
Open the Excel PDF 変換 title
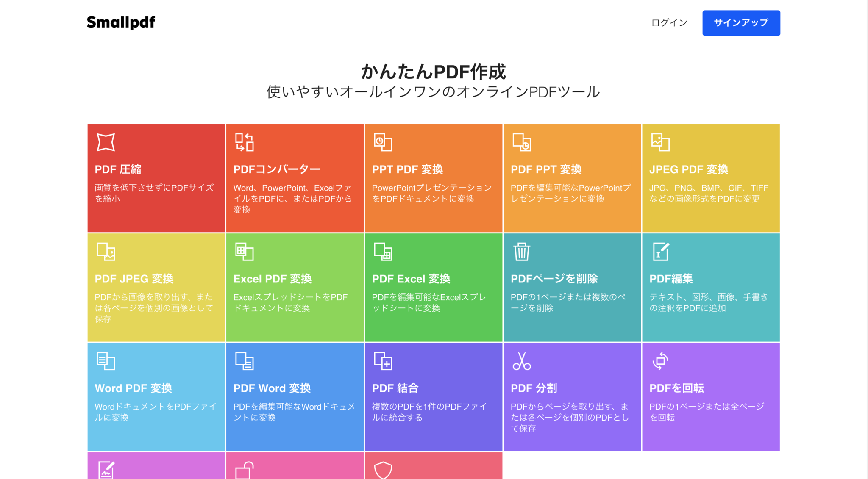[x=272, y=279]
